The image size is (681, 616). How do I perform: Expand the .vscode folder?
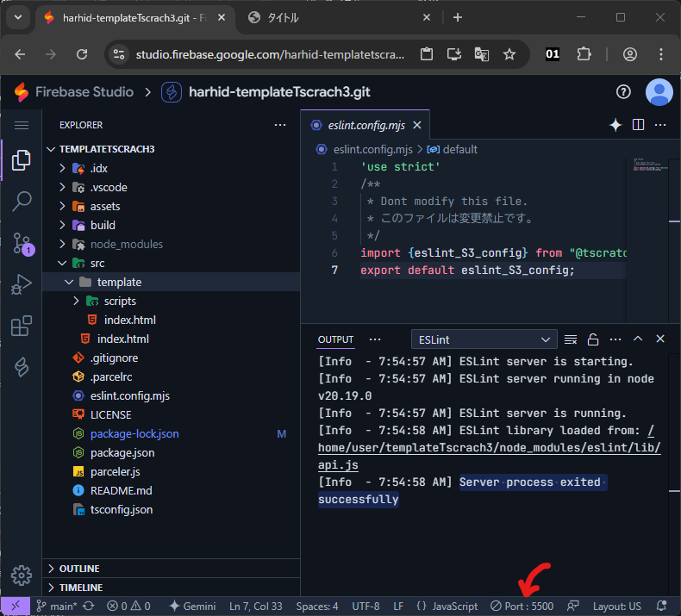62,187
